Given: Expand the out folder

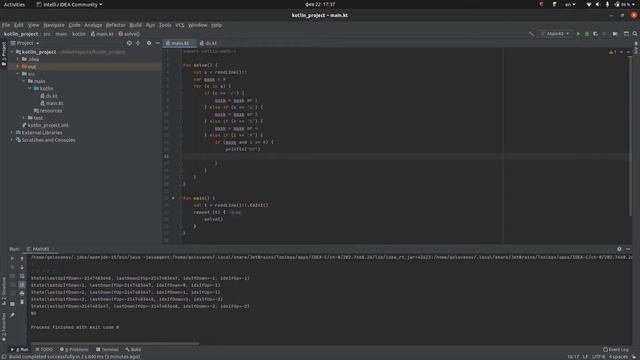Looking at the screenshot, I should tap(18, 67).
